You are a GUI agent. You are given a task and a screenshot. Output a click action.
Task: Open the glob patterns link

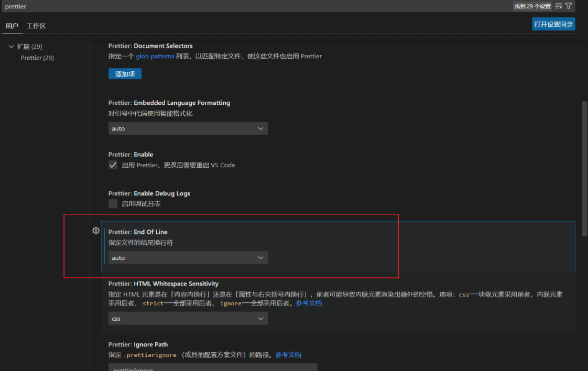[155, 56]
